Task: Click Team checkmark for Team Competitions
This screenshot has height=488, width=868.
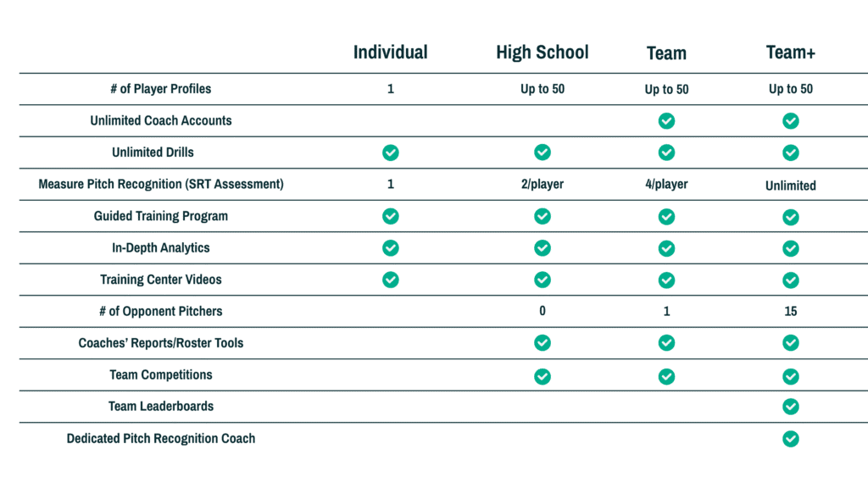Action: 666,377
